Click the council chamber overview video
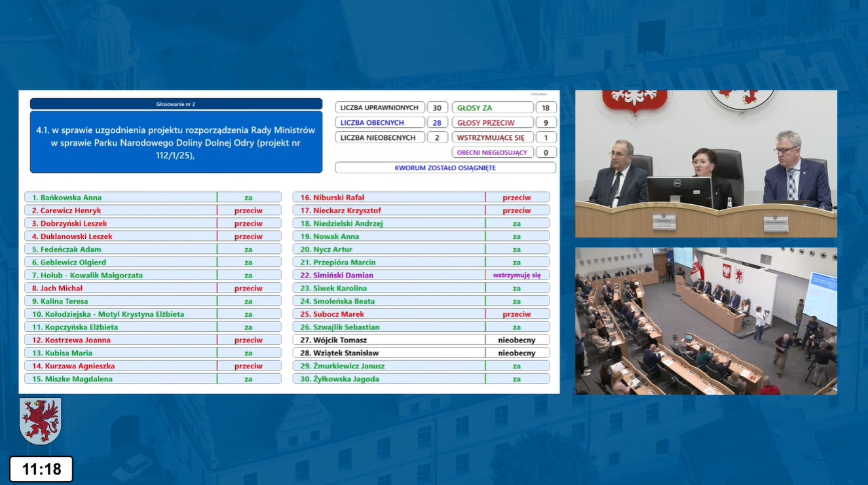Image resolution: width=868 pixels, height=485 pixels. [706, 321]
